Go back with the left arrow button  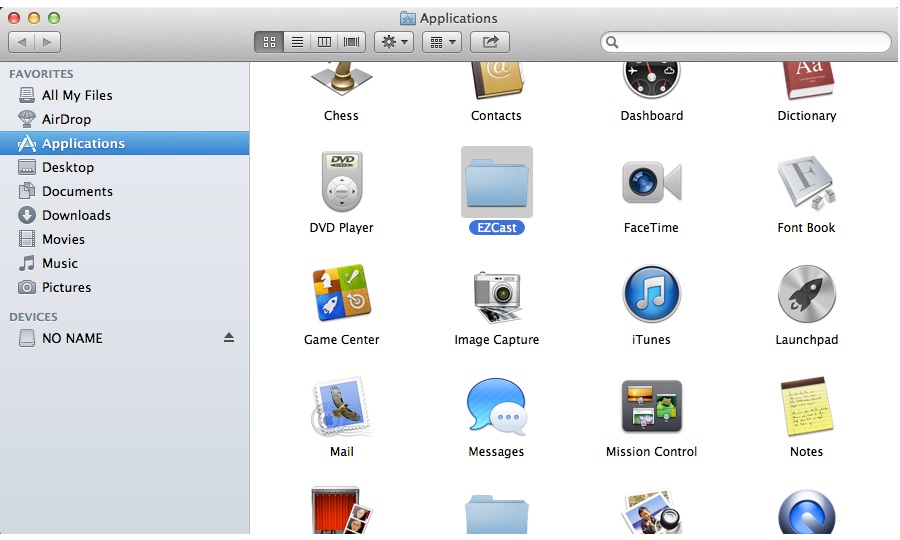(x=22, y=42)
